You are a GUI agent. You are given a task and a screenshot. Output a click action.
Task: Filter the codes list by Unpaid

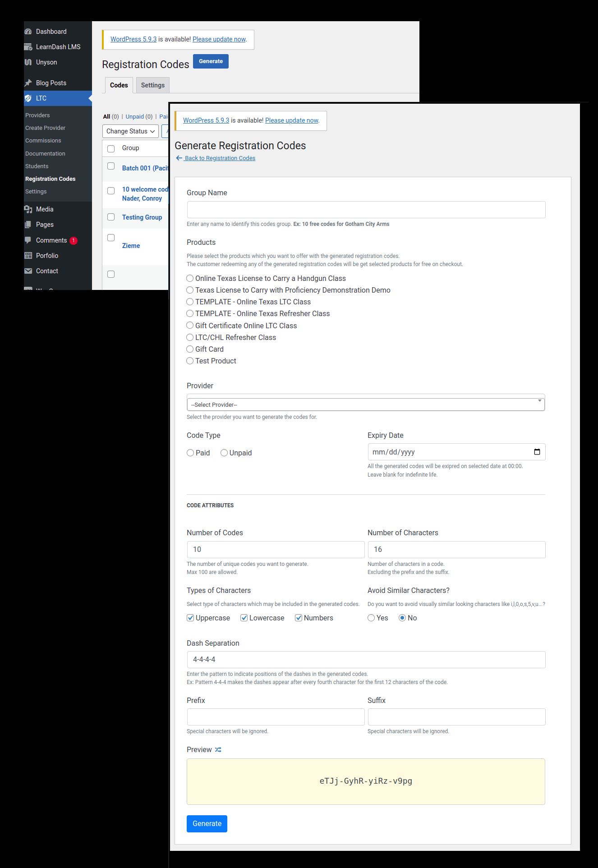134,117
